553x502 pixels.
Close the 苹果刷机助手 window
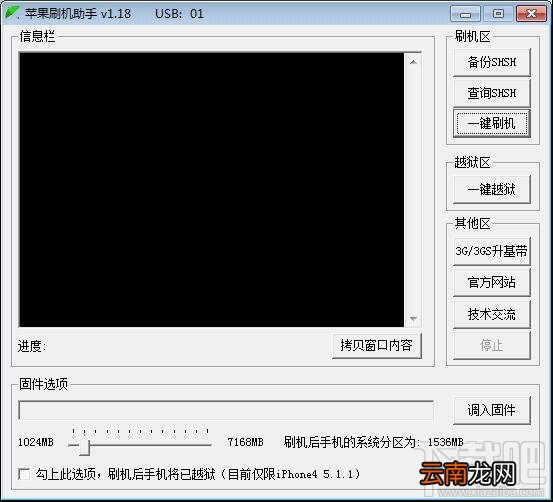[x=531, y=14]
